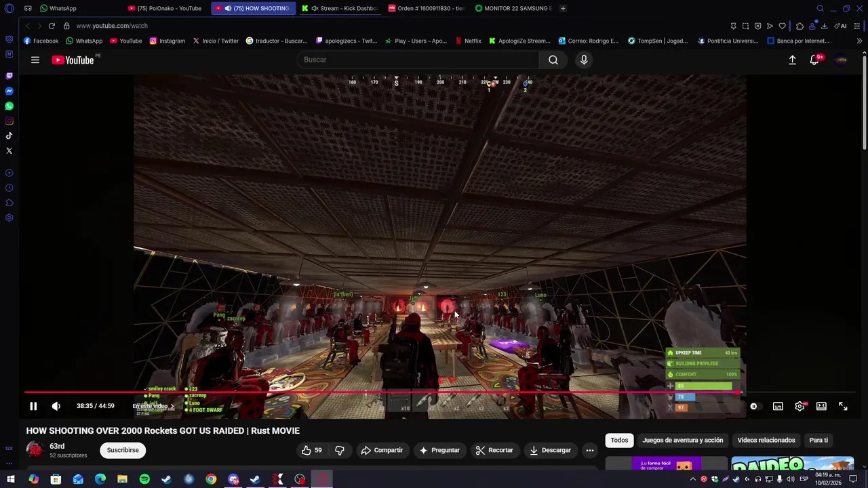This screenshot has height=488, width=868.
Task: Show hidden system tray icons
Action: click(x=692, y=479)
